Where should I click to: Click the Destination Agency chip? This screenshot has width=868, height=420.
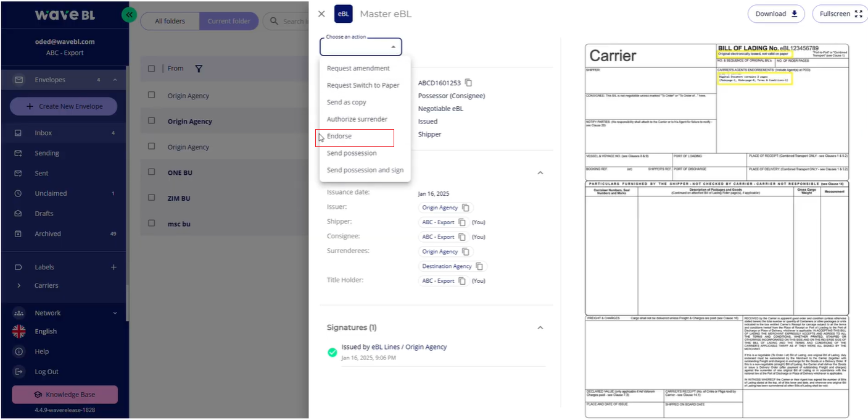pyautogui.click(x=453, y=267)
